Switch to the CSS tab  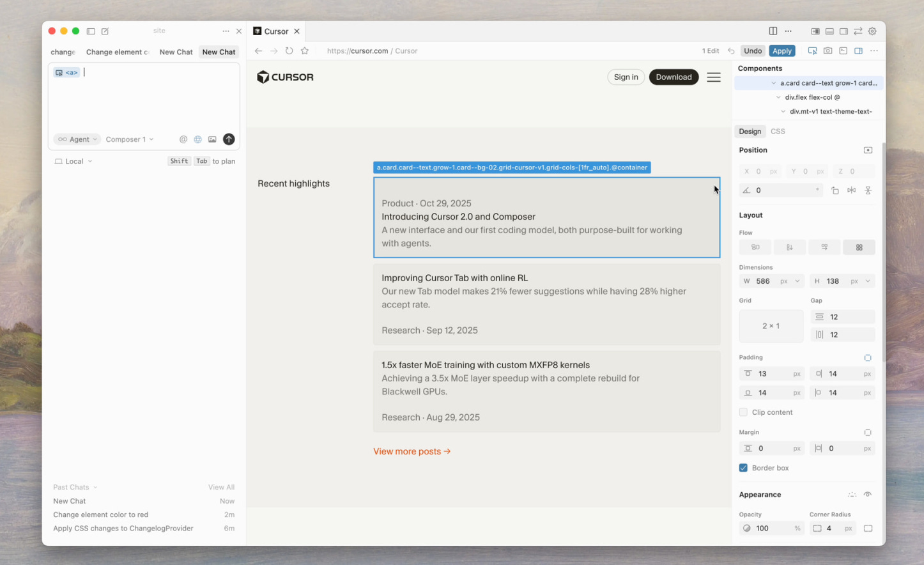(x=778, y=132)
